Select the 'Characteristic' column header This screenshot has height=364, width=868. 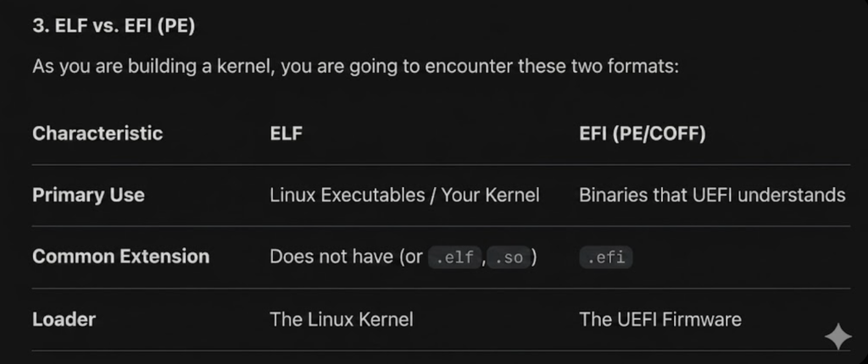point(97,133)
